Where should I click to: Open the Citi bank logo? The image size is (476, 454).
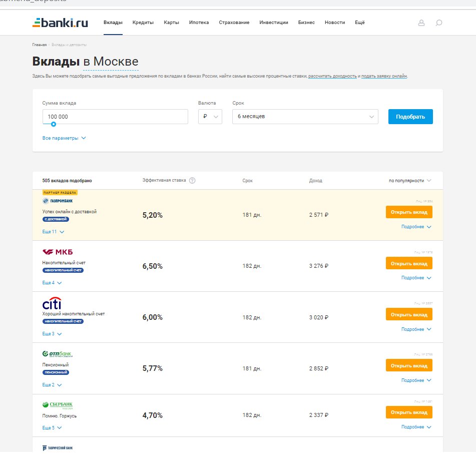tap(52, 303)
